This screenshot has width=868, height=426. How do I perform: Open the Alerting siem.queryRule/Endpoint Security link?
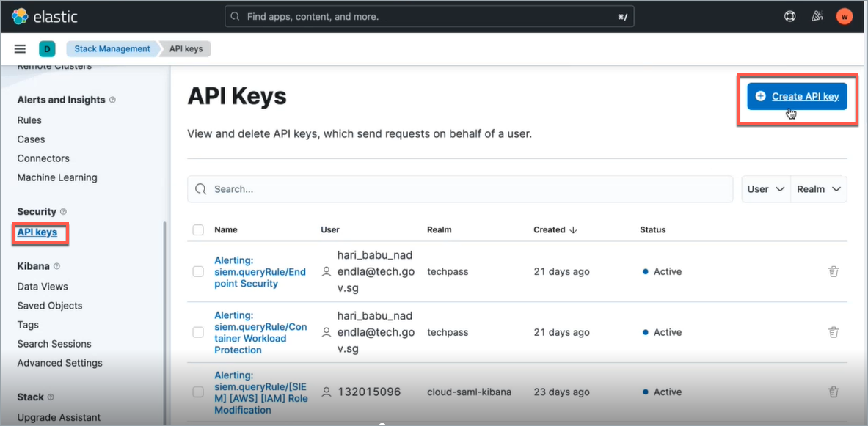point(260,271)
